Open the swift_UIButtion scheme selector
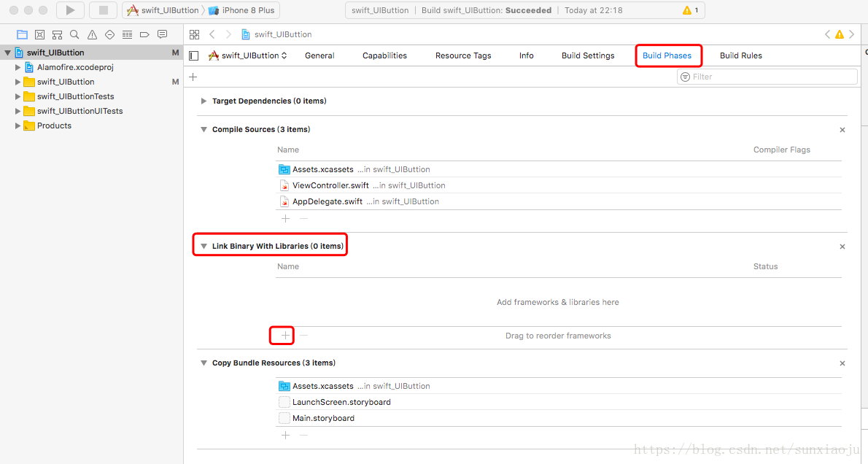 pyautogui.click(x=164, y=10)
